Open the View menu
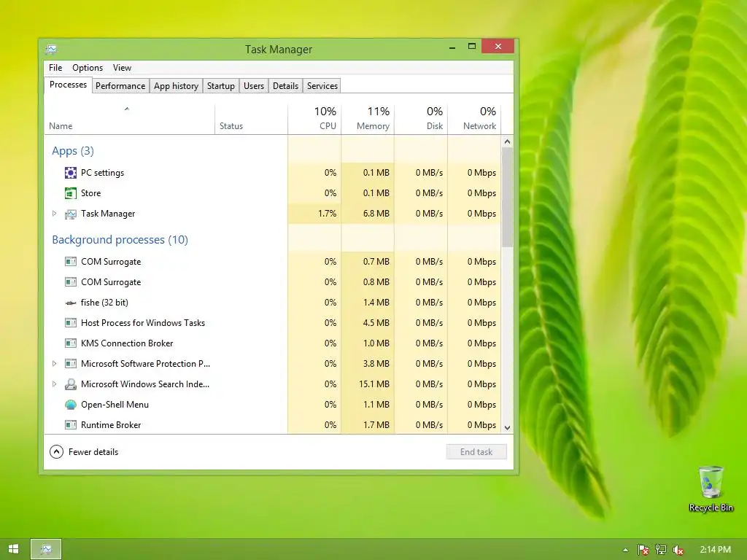 point(122,68)
